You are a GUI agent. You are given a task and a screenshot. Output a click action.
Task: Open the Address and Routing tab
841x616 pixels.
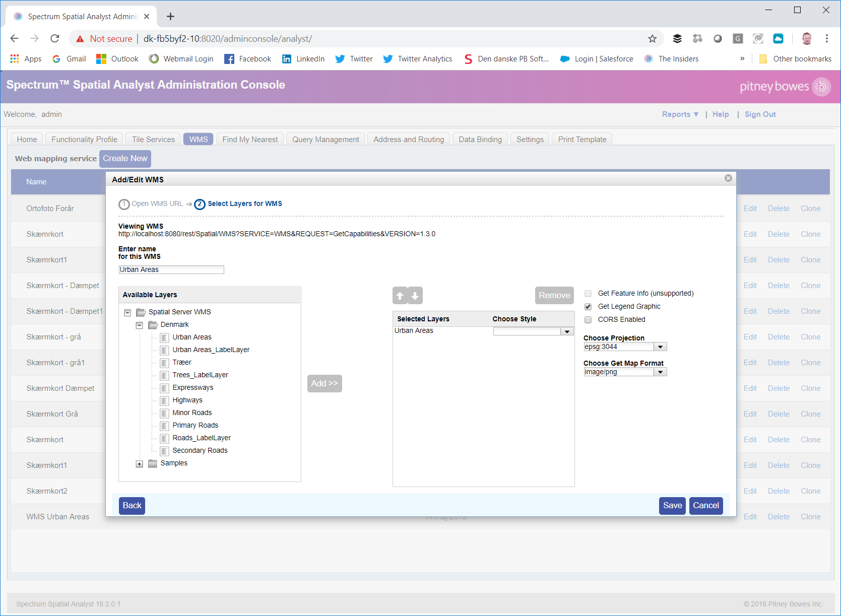click(x=409, y=140)
